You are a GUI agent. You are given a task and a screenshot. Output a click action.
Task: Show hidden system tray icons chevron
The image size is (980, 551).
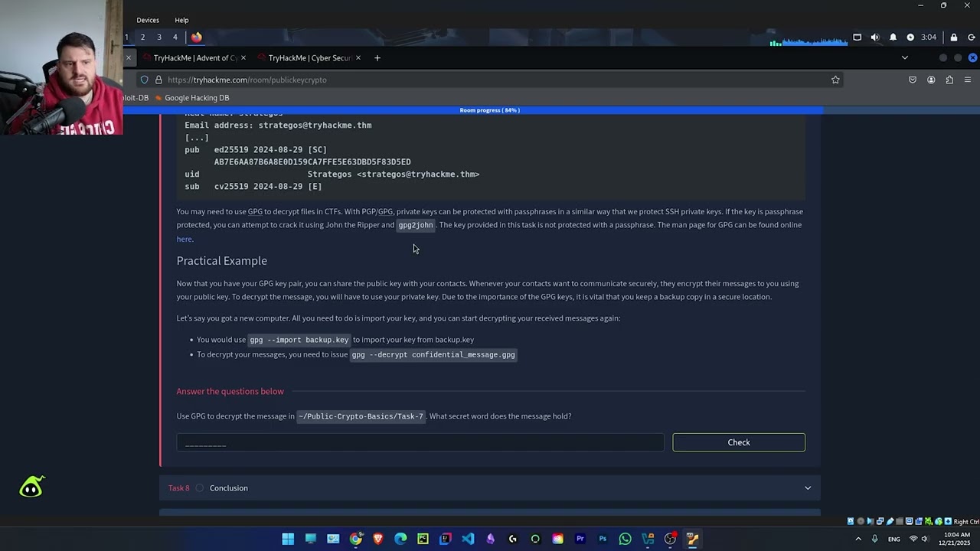click(x=858, y=539)
